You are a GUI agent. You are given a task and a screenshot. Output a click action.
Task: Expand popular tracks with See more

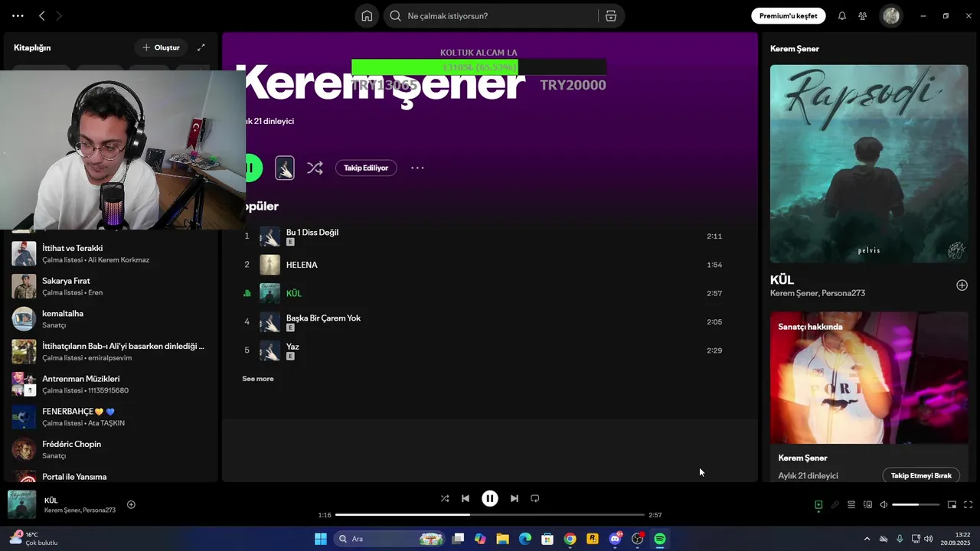(x=258, y=379)
